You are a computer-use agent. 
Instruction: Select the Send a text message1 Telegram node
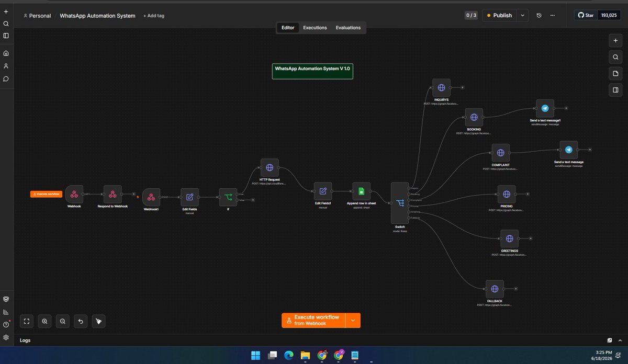[x=545, y=108]
